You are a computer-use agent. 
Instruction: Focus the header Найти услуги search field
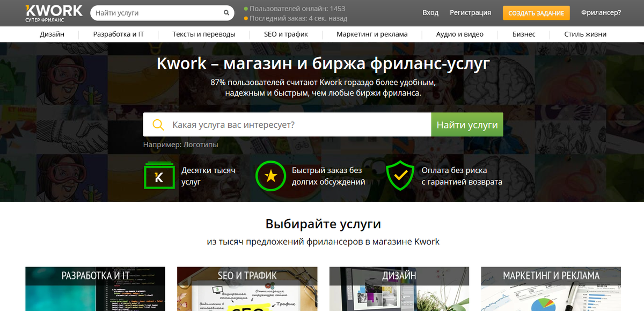pos(162,13)
